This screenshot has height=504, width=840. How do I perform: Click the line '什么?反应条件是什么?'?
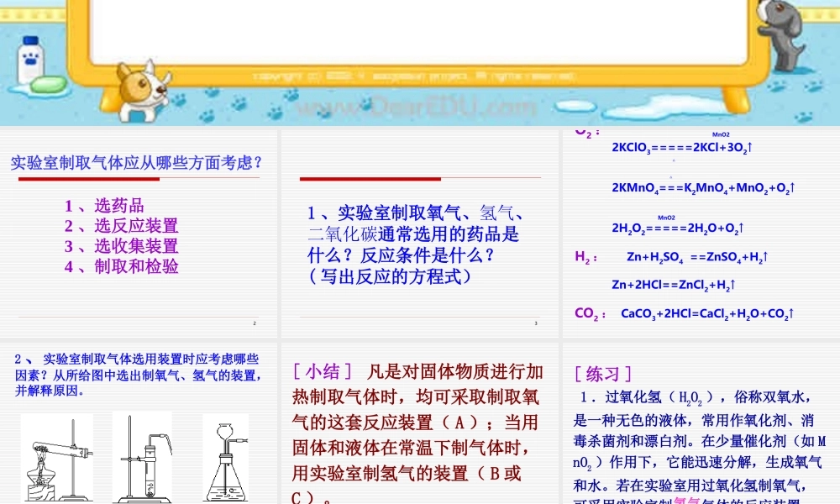tap(401, 255)
